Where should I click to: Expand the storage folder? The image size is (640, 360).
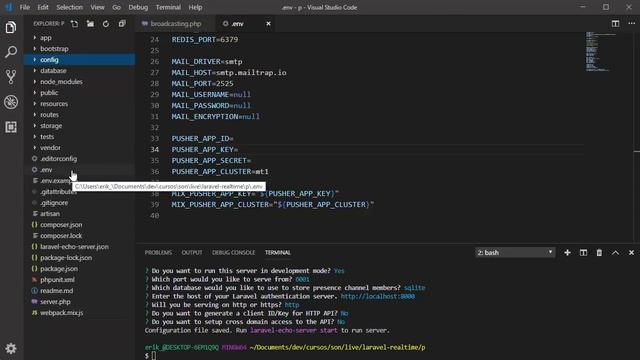[x=80, y=126]
